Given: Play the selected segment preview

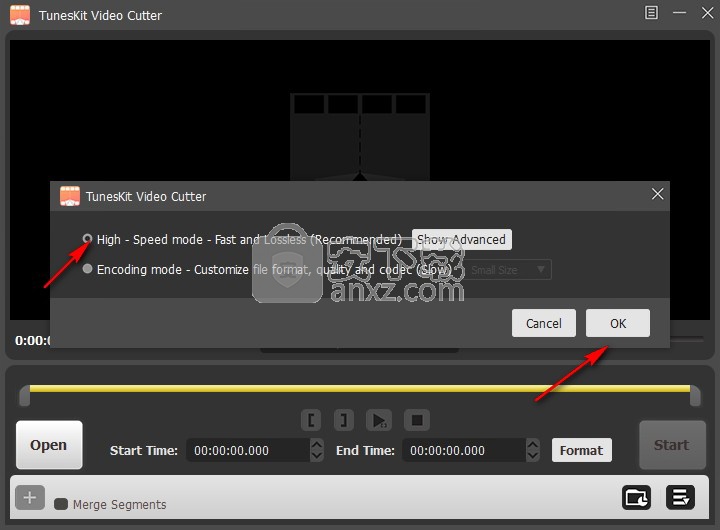Looking at the screenshot, I should pos(379,420).
